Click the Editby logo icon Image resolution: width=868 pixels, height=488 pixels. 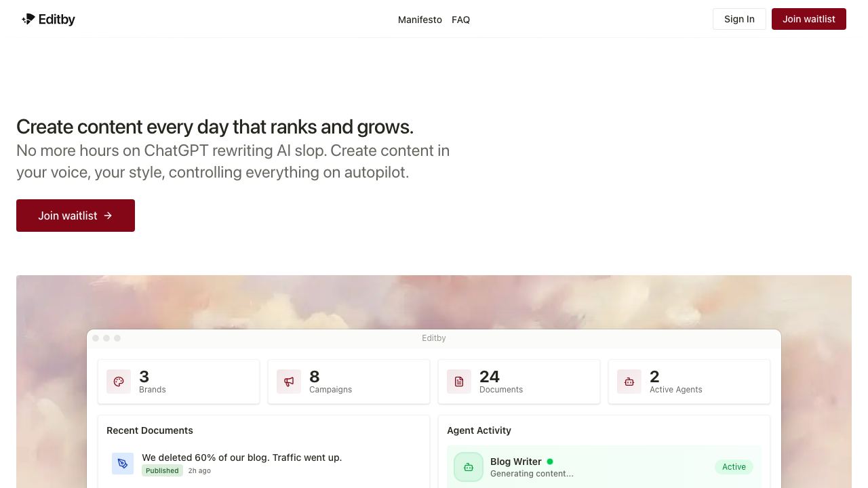[x=28, y=19]
